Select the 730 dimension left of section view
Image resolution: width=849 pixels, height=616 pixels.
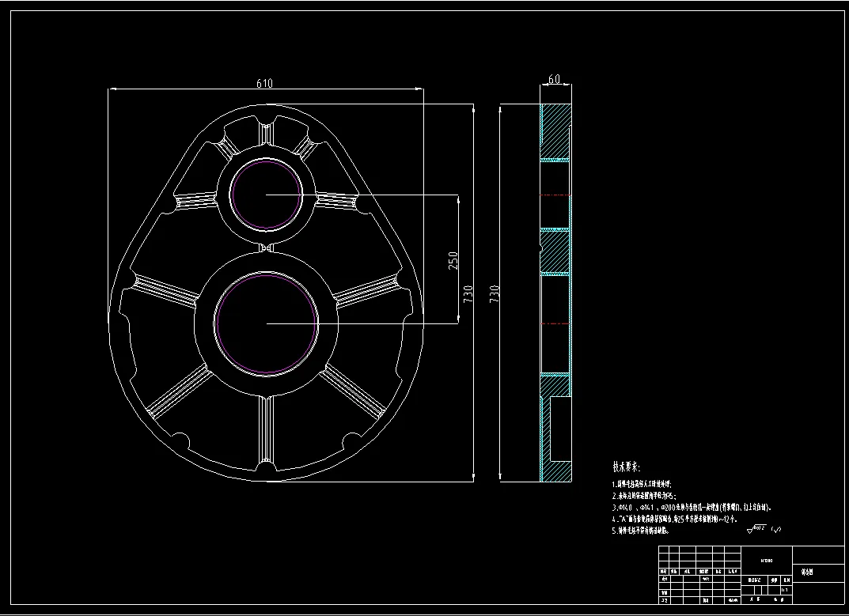click(495, 294)
